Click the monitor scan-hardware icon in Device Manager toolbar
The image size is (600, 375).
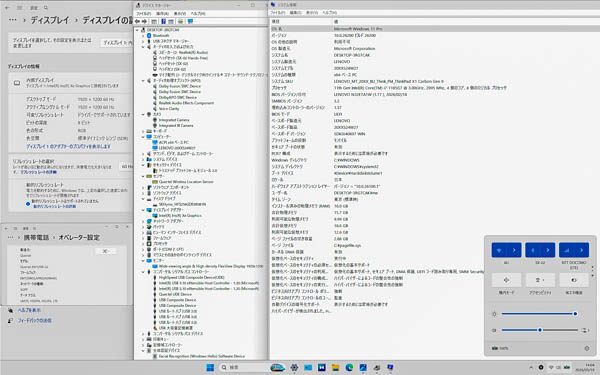tap(190, 21)
